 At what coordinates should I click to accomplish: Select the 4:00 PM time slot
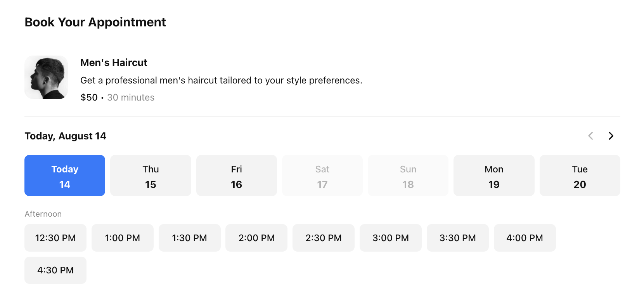point(525,238)
